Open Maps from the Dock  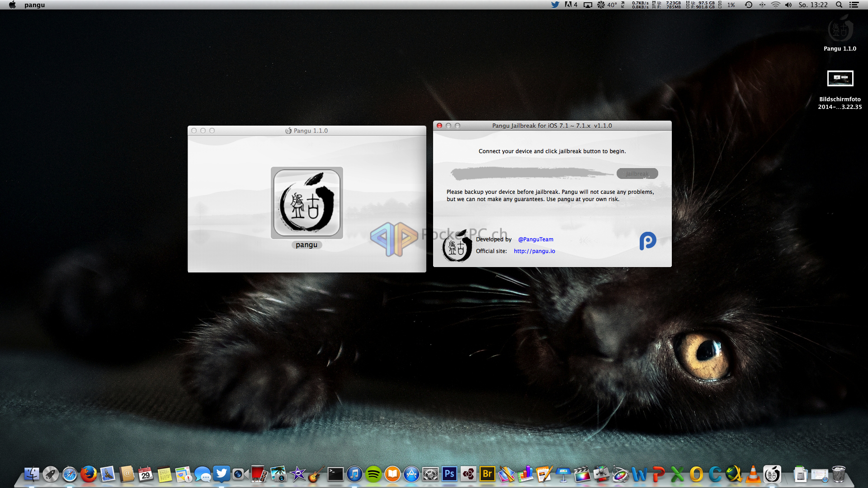[x=184, y=474]
